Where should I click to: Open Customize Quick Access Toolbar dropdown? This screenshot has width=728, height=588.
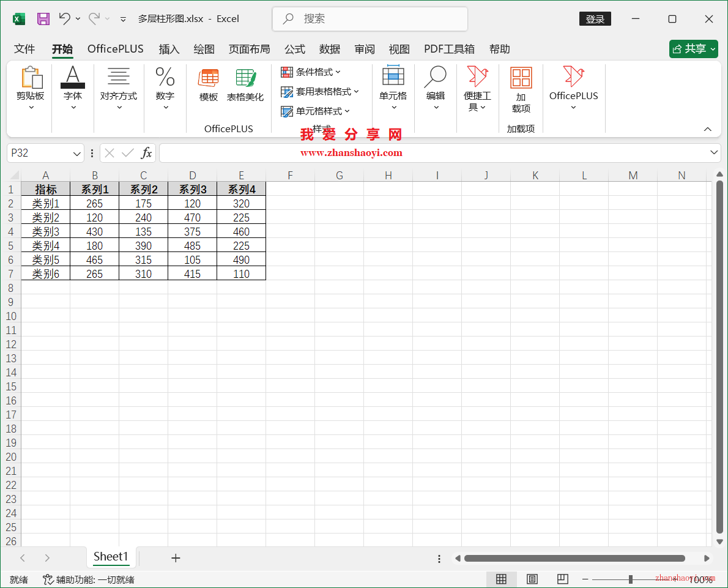point(123,19)
